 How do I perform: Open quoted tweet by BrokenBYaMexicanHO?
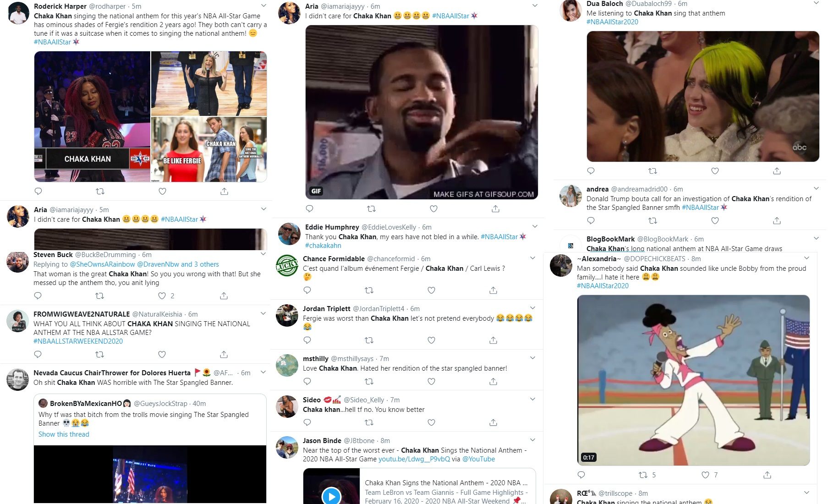pos(150,449)
